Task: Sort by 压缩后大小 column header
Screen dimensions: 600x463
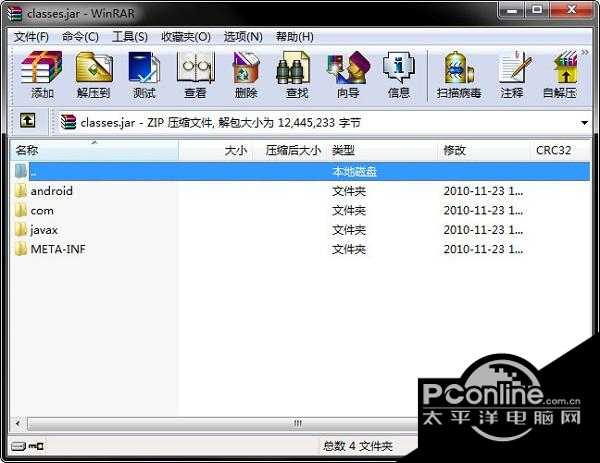Action: pos(289,150)
